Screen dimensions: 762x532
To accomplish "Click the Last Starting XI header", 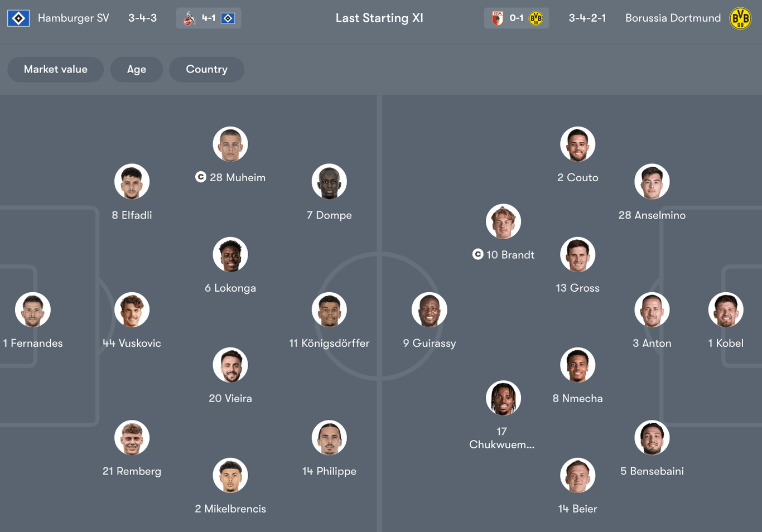I will [x=379, y=18].
